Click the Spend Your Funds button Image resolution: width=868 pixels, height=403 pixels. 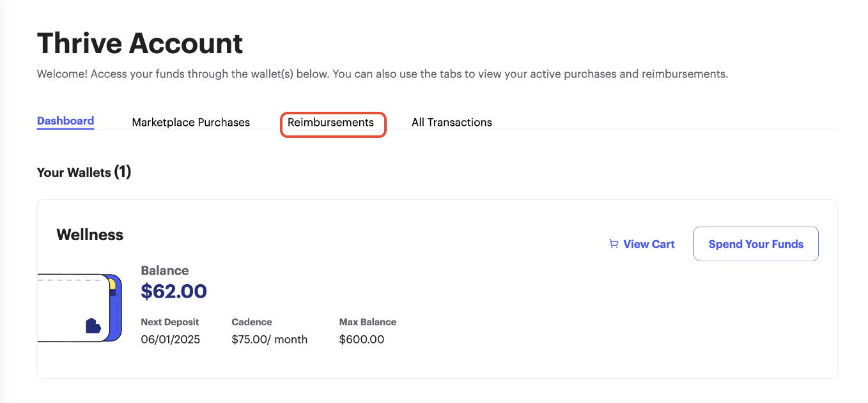(x=756, y=244)
